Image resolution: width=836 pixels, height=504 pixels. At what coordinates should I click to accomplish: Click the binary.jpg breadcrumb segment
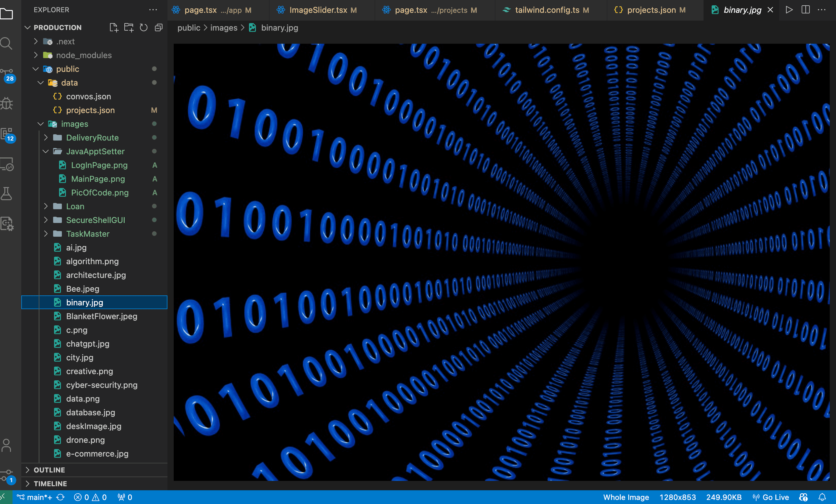tap(280, 28)
